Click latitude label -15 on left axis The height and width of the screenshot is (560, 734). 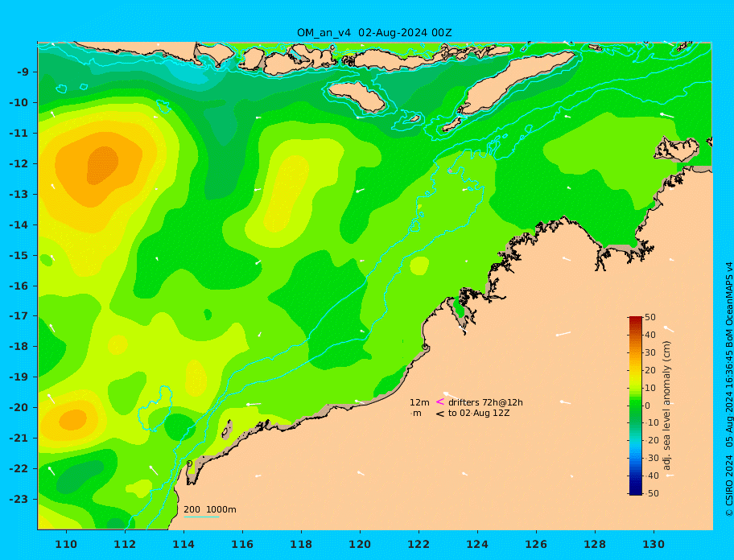tap(19, 255)
